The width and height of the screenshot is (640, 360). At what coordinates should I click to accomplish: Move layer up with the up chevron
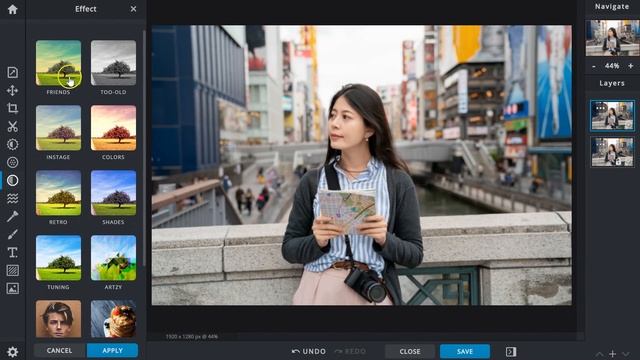599,354
